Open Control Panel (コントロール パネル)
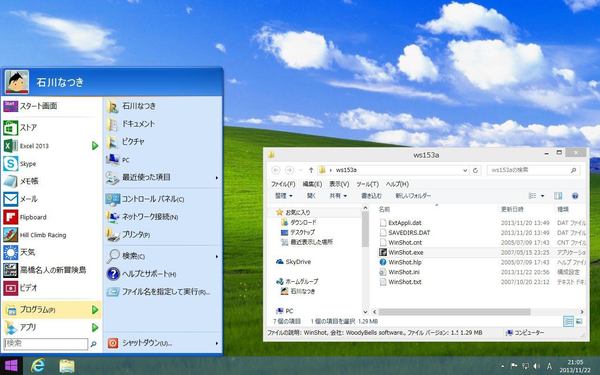600x375 pixels. [163, 199]
